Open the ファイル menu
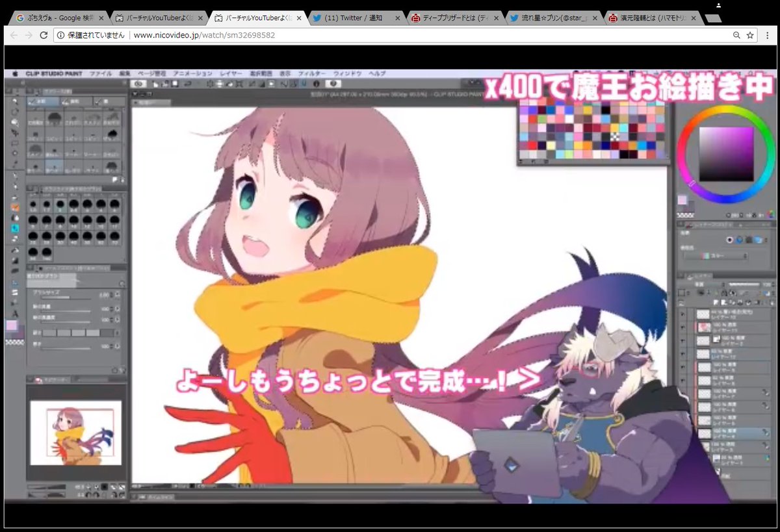 tap(101, 74)
